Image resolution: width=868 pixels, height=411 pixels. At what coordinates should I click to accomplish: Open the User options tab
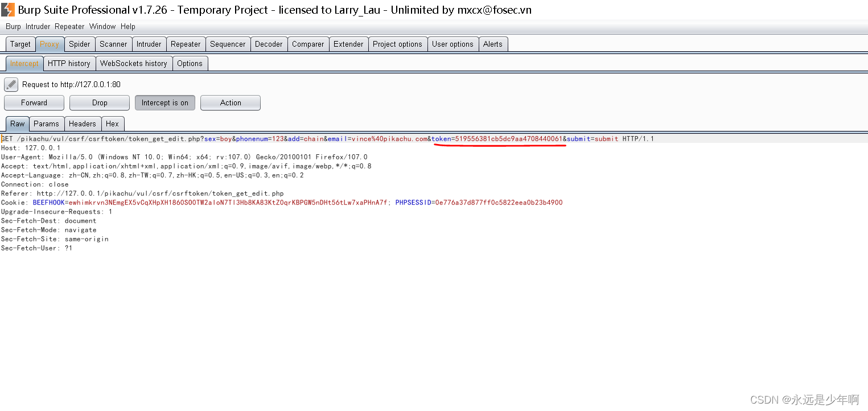pos(452,44)
